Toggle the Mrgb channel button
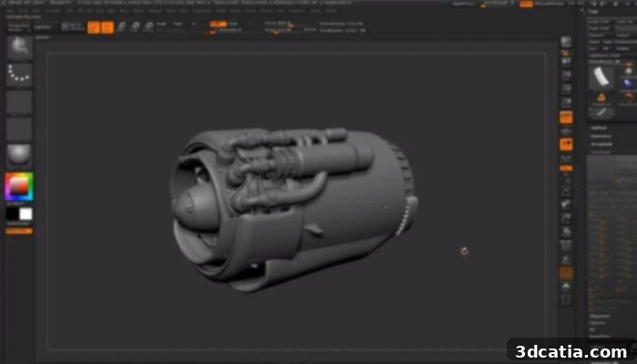637x364 pixels. pos(161,24)
